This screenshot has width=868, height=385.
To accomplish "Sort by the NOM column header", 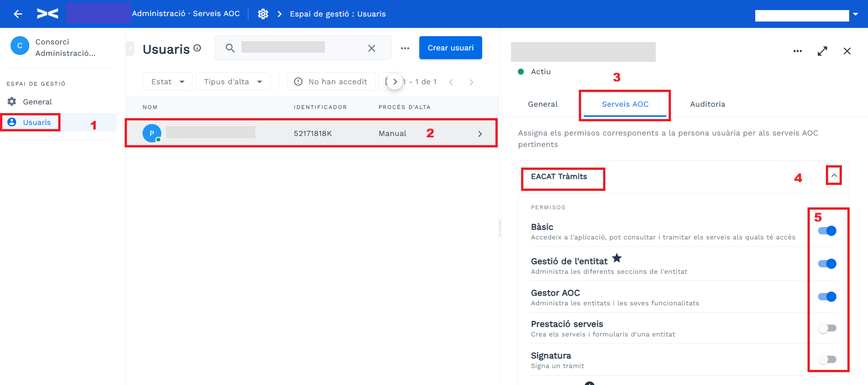I will pos(150,107).
